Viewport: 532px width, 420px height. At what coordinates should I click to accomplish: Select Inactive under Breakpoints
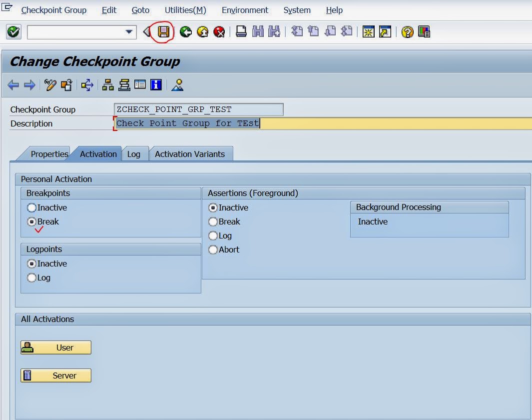point(32,207)
